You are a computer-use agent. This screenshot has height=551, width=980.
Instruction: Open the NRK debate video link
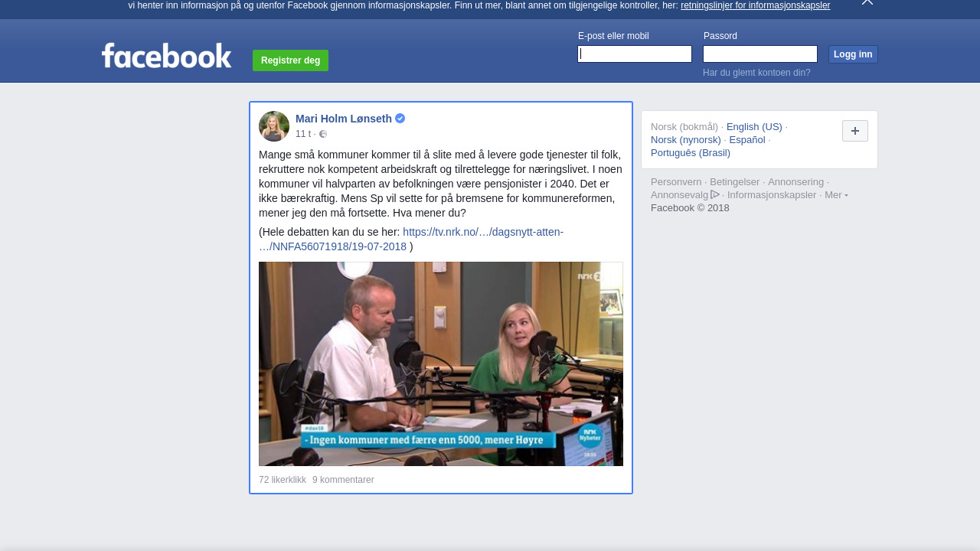pos(482,232)
